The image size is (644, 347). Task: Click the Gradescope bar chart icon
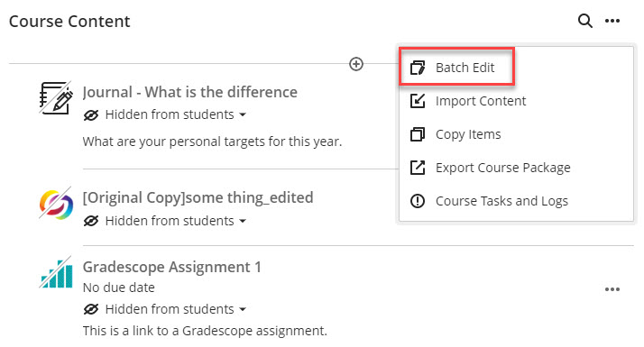point(56,273)
